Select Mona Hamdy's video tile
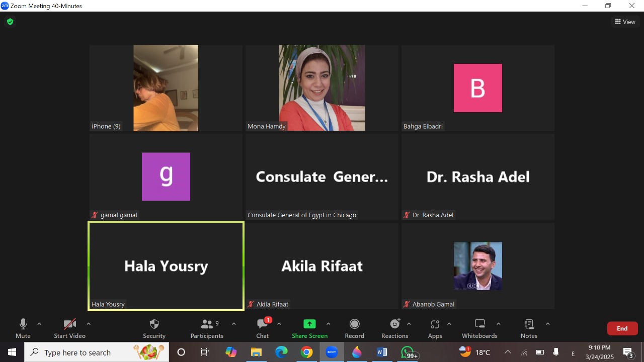 tap(322, 88)
